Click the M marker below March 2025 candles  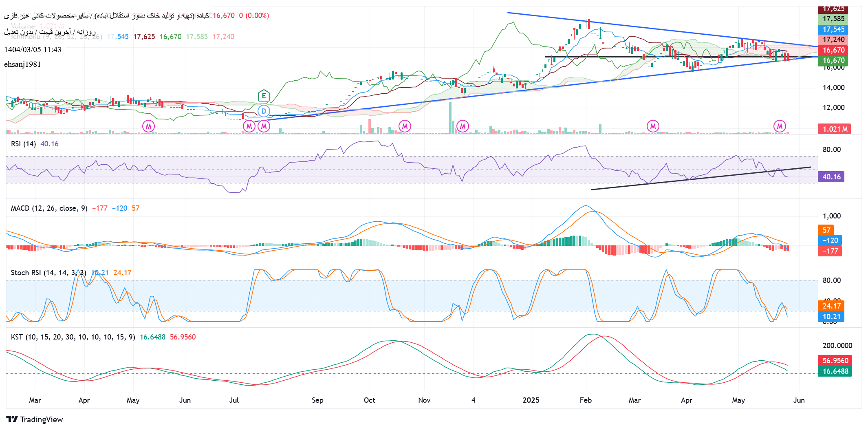pos(653,126)
